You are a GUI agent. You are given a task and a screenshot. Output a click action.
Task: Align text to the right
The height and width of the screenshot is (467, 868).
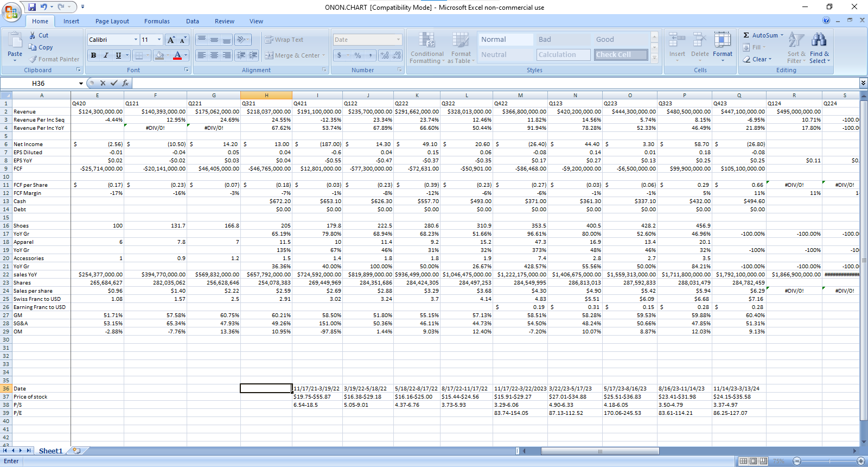click(227, 55)
